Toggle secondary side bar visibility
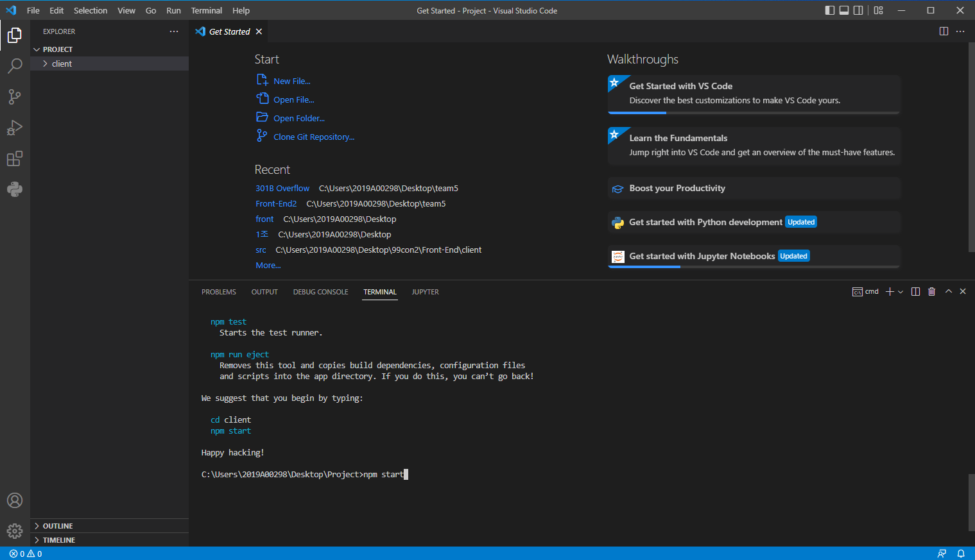 858,10
